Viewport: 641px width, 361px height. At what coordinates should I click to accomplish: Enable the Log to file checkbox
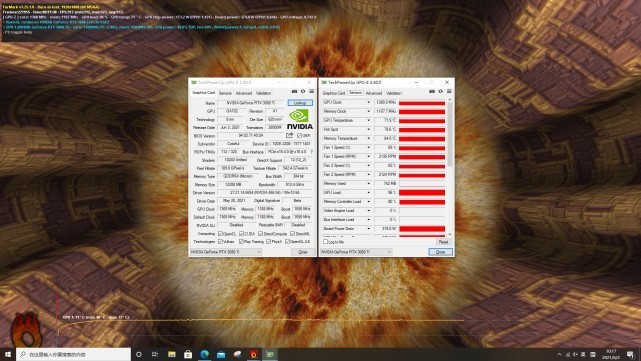point(326,242)
